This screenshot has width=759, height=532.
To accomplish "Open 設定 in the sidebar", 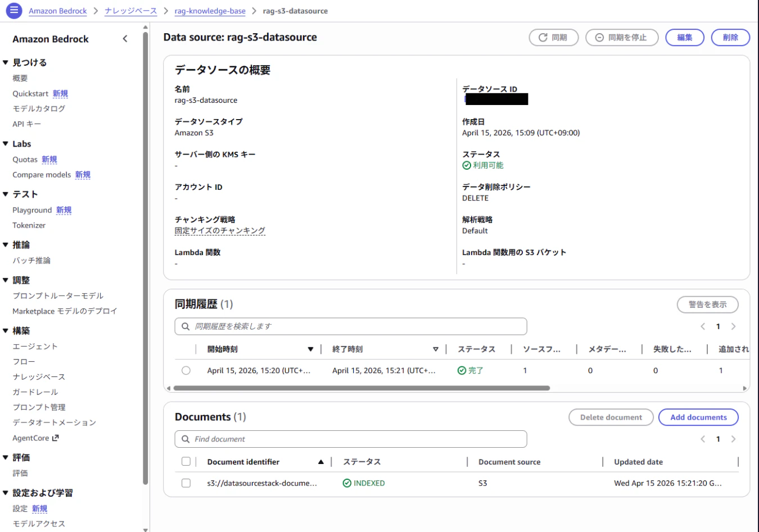I will 20,508.
